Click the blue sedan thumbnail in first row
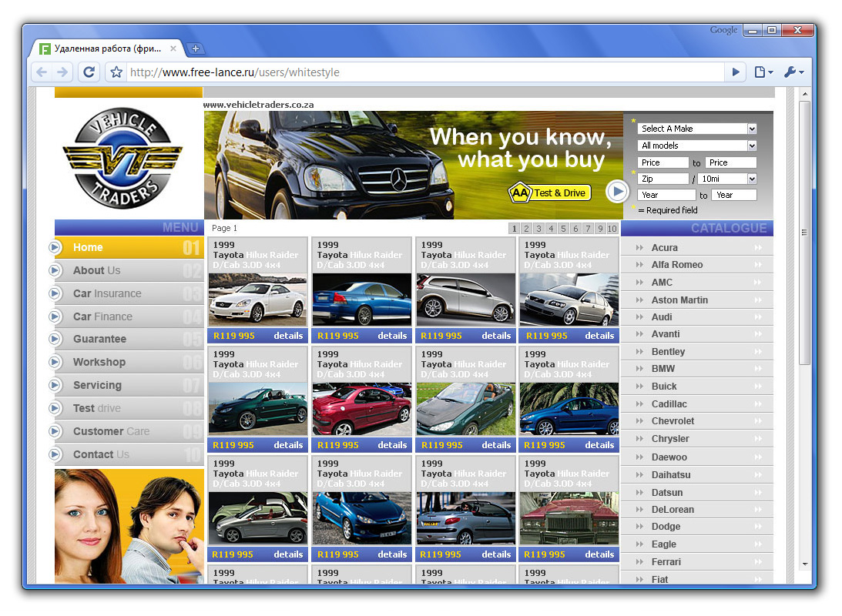This screenshot has height=616, width=842. point(362,300)
